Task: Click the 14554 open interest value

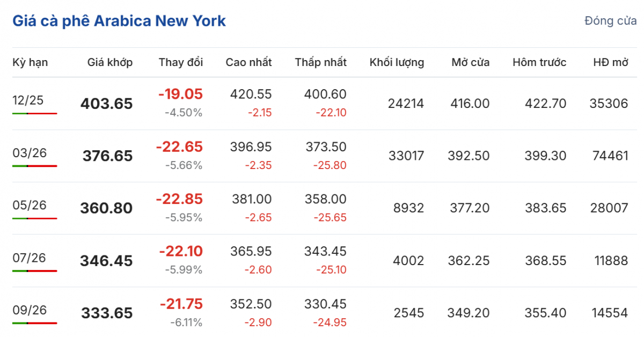Action: 610,313
